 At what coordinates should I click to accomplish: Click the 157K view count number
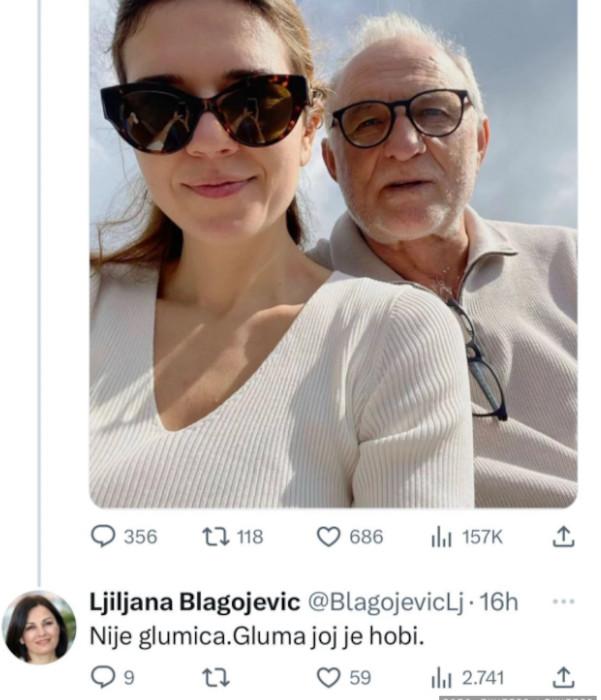pos(481,537)
